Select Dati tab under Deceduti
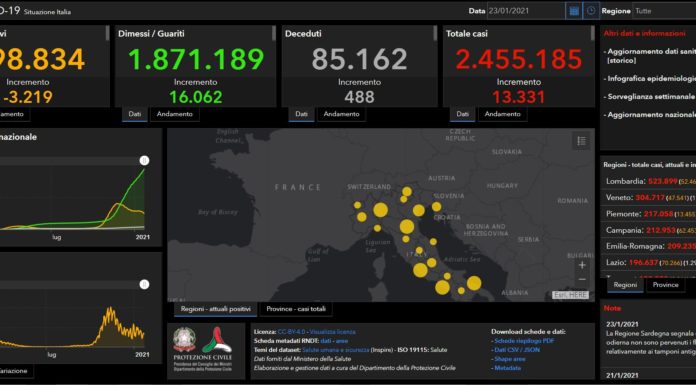 point(301,114)
